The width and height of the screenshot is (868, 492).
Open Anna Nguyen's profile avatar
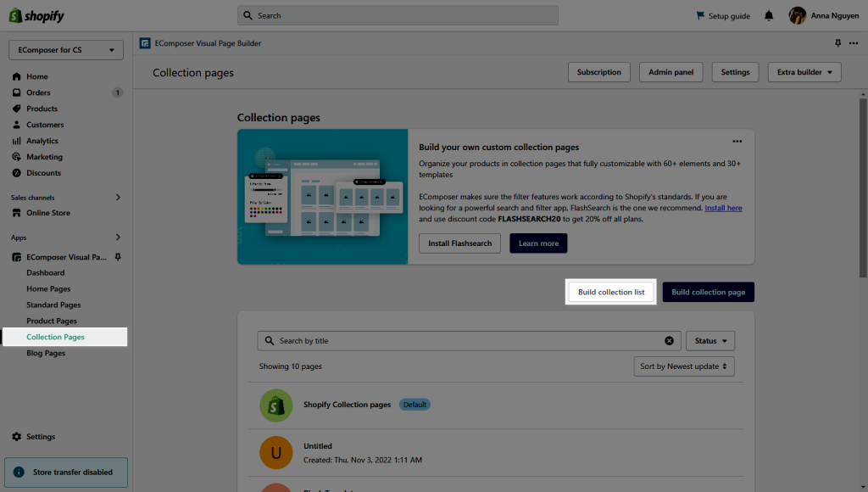point(797,15)
